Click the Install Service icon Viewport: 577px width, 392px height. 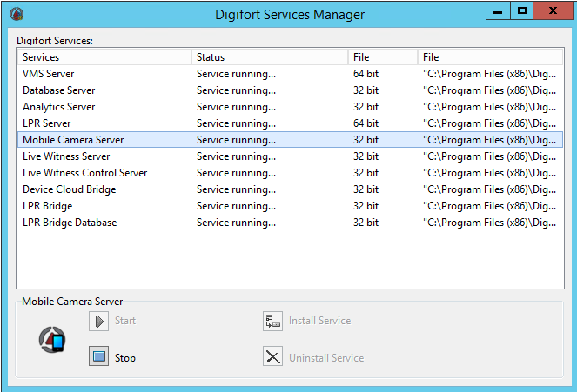(272, 321)
